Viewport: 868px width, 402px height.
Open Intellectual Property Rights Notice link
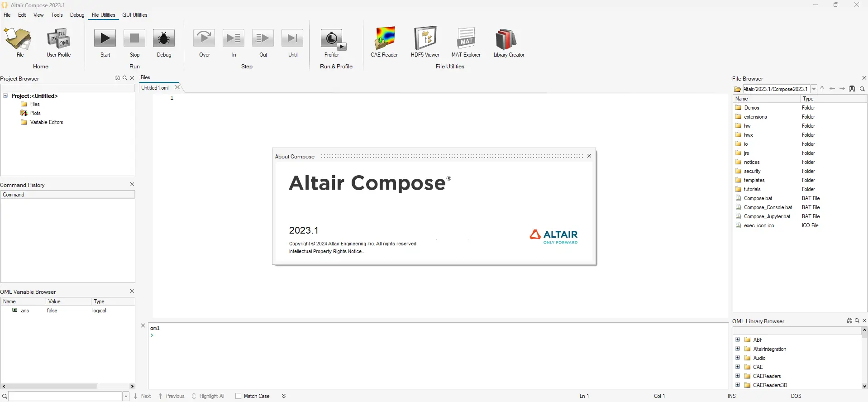tap(327, 251)
